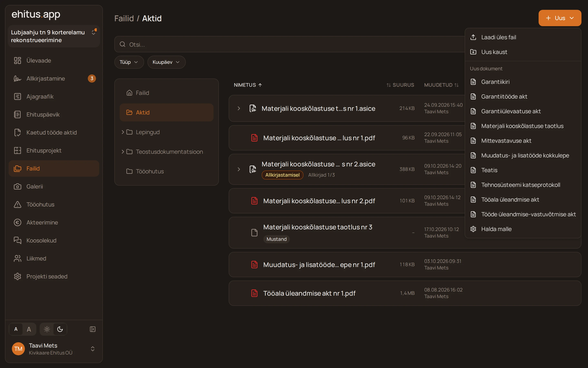Open Halda malle settings entry

523,229
